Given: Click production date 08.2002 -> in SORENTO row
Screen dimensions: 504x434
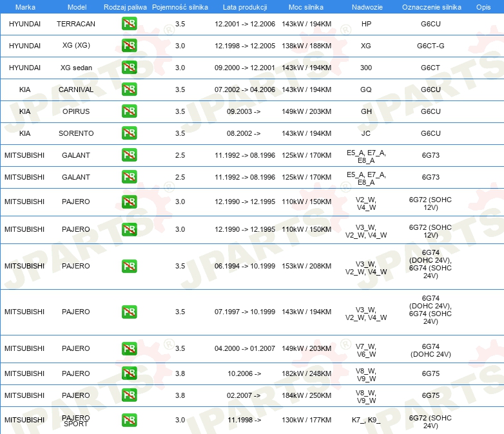Looking at the screenshot, I should point(244,133).
